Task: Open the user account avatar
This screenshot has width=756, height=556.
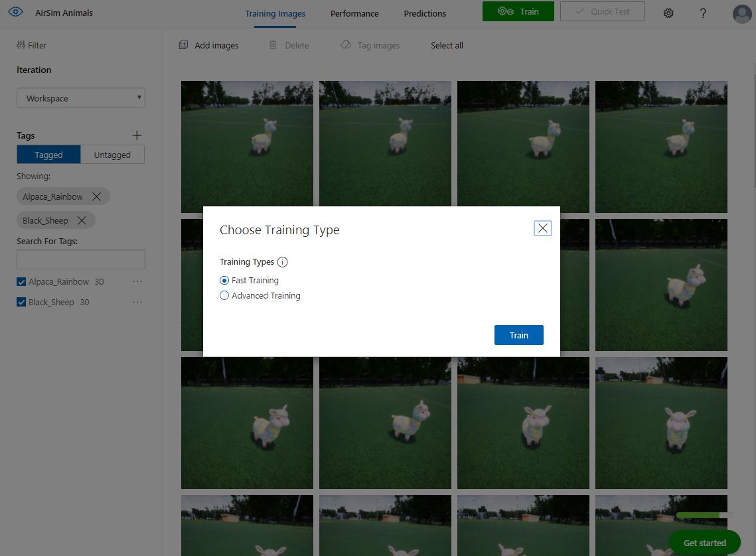Action: tap(742, 13)
